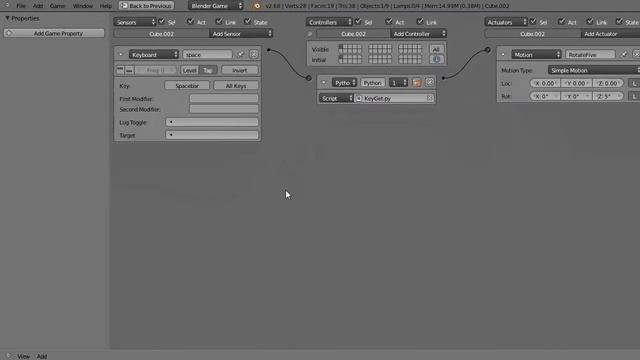The width and height of the screenshot is (640, 360).
Task: Click the Second Modifier key field
Action: coord(224,109)
